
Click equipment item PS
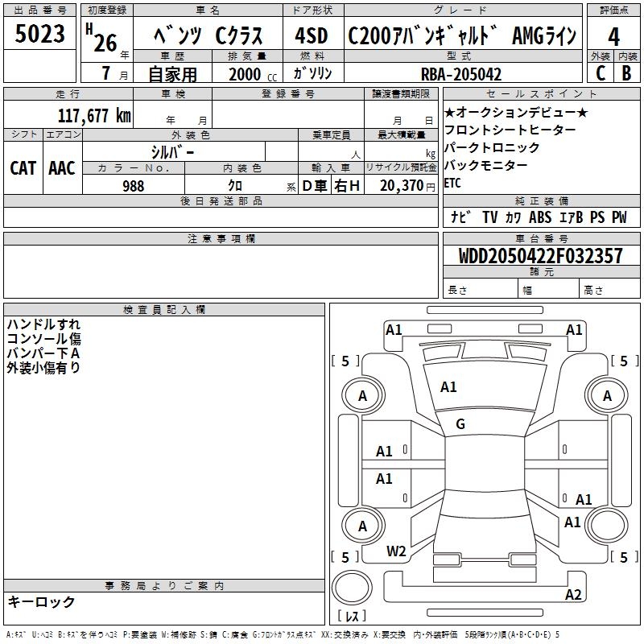[x=597, y=217]
